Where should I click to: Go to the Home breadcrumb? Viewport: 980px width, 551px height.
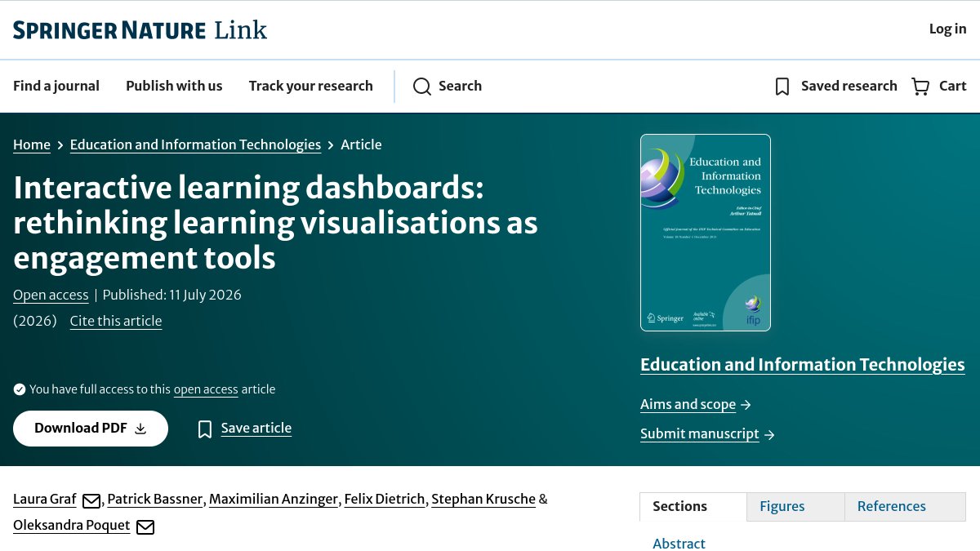(32, 144)
